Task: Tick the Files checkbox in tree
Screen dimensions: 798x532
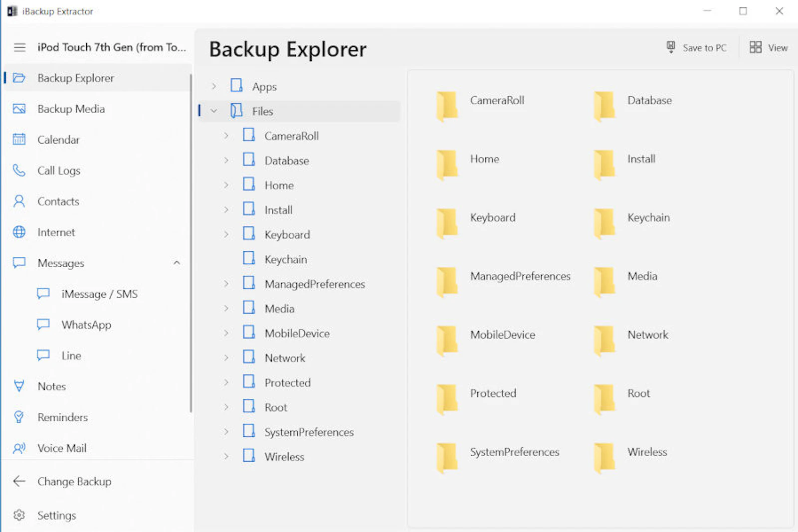Action: (x=236, y=111)
